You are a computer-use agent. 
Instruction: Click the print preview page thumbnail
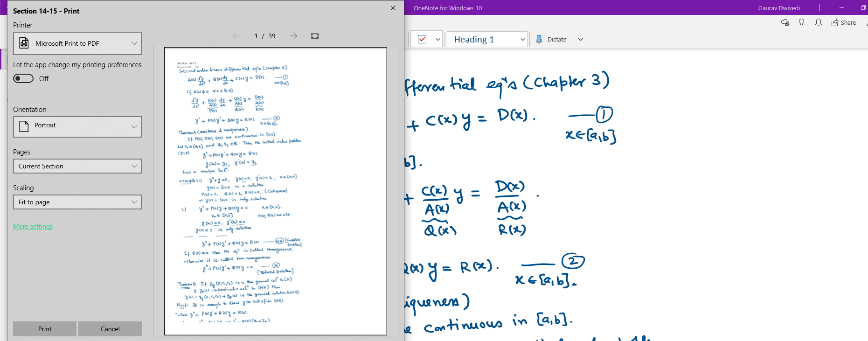point(276,191)
